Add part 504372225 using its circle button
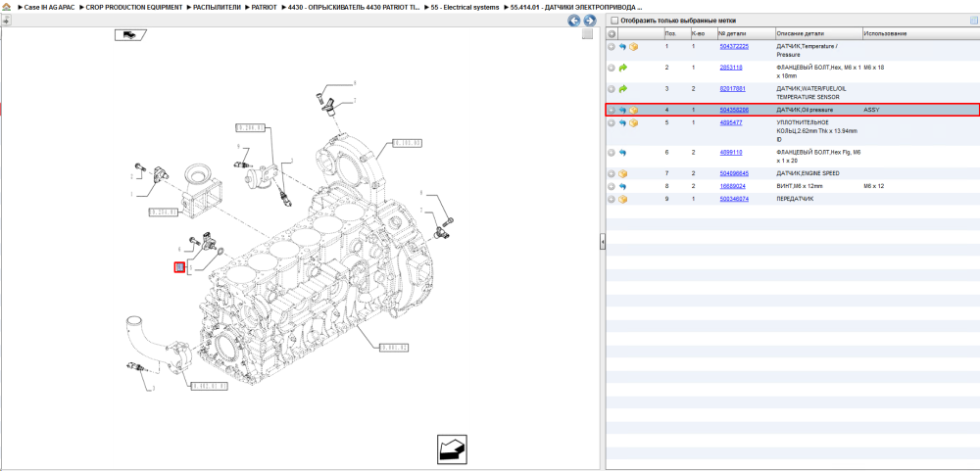Viewport: 980px width, 471px height. [612, 47]
